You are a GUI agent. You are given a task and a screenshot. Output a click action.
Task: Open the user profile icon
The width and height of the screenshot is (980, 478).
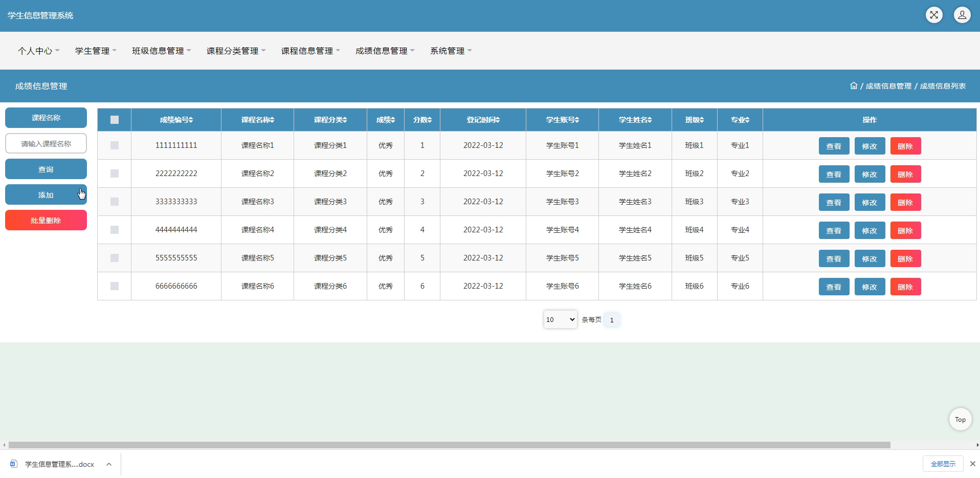[962, 15]
